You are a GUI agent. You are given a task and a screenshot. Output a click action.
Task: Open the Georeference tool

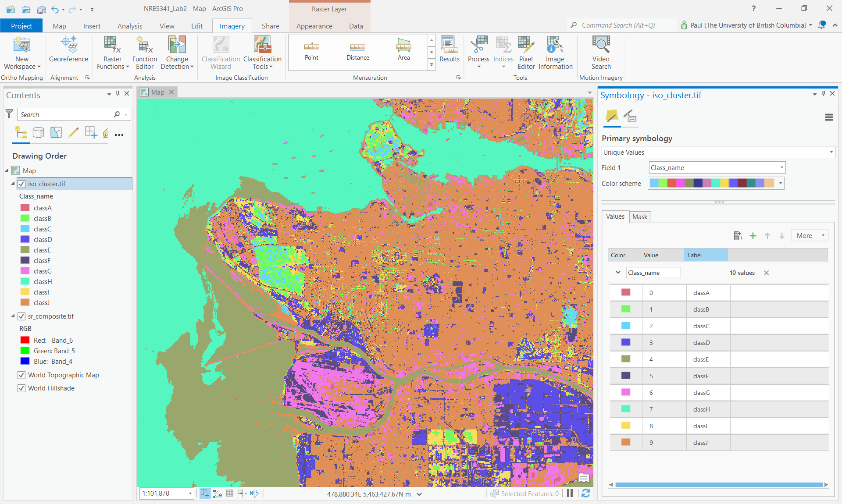pos(68,49)
